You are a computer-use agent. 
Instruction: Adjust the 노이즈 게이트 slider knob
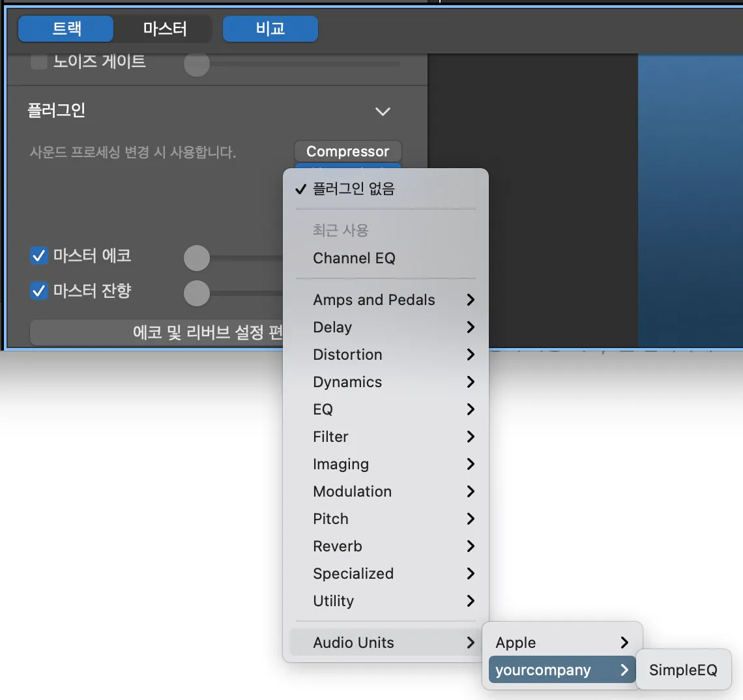click(197, 64)
